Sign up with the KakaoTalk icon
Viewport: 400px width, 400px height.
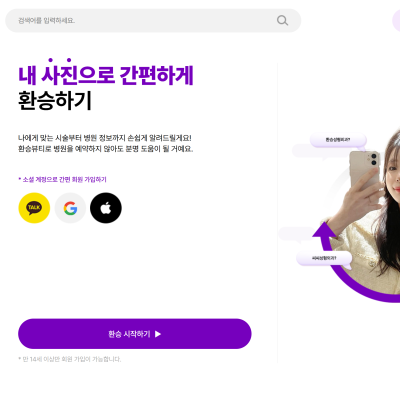click(x=34, y=208)
